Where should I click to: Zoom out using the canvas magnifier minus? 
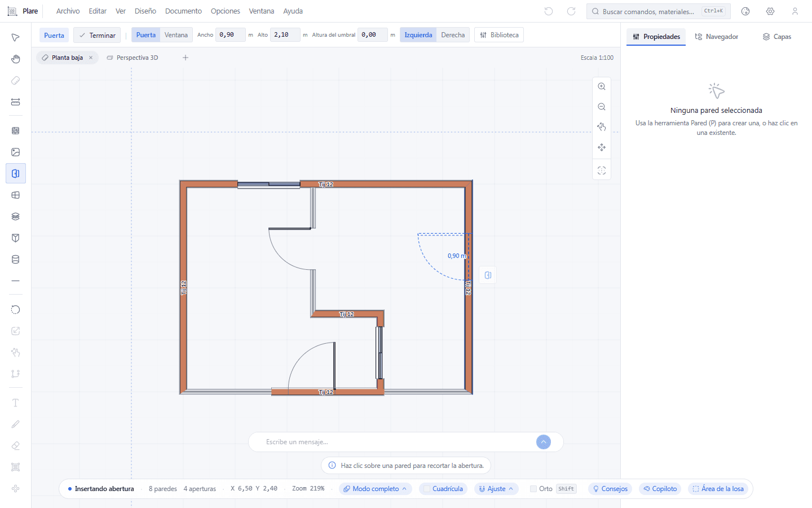602,107
